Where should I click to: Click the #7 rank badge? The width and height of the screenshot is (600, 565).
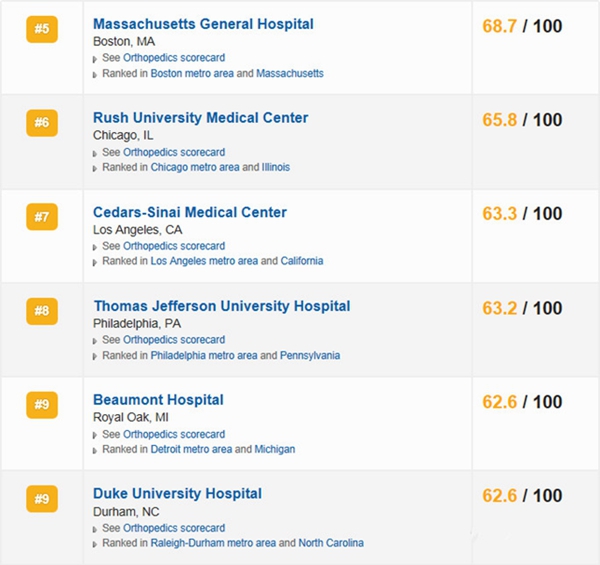pos(41,217)
